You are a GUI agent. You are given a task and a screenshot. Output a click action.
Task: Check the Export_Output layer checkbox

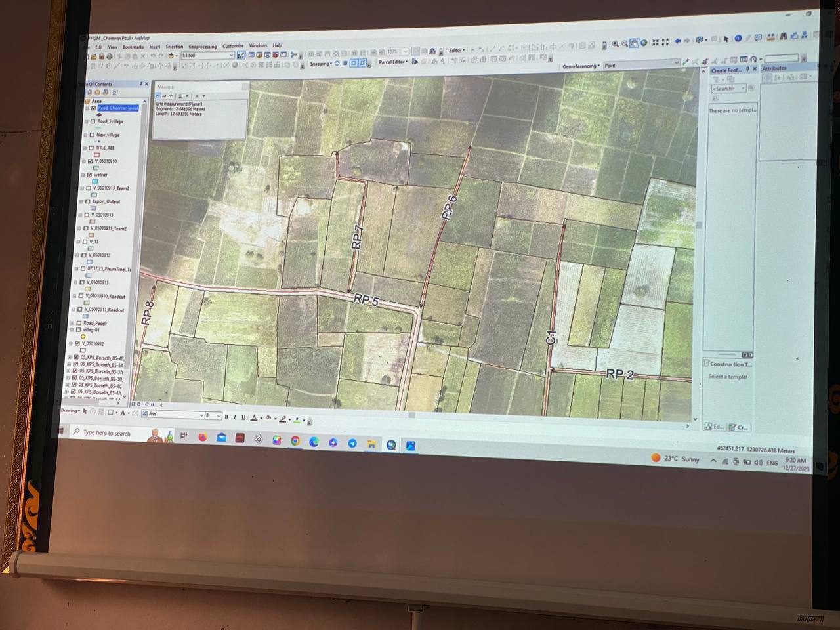(87, 201)
